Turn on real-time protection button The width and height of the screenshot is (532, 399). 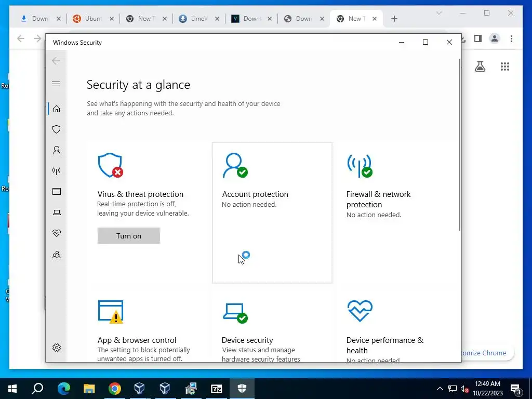coord(129,236)
